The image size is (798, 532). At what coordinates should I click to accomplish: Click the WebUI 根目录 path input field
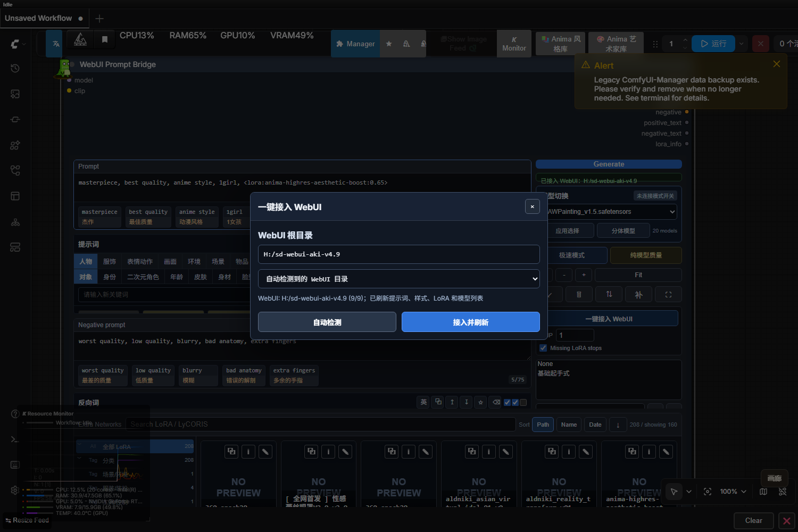399,254
